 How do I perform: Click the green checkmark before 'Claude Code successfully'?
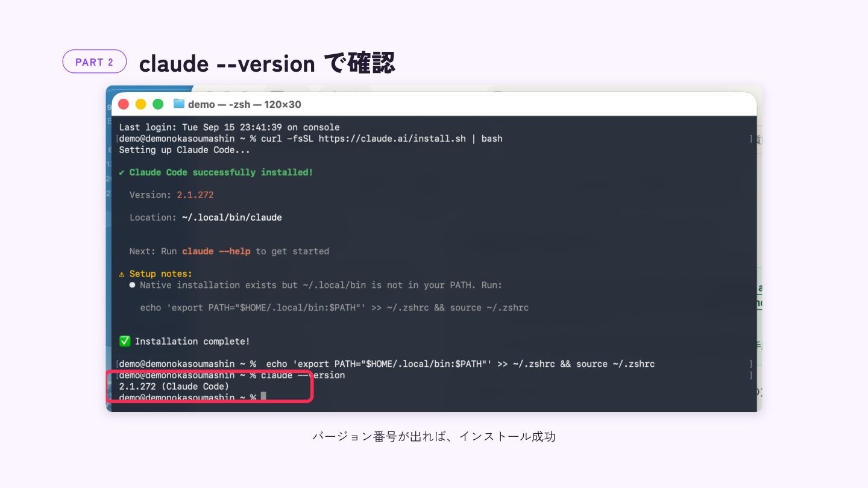(x=122, y=172)
